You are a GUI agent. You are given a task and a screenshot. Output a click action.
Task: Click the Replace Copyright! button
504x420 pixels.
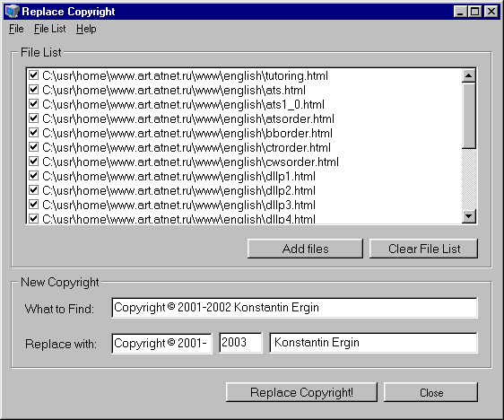coord(301,392)
